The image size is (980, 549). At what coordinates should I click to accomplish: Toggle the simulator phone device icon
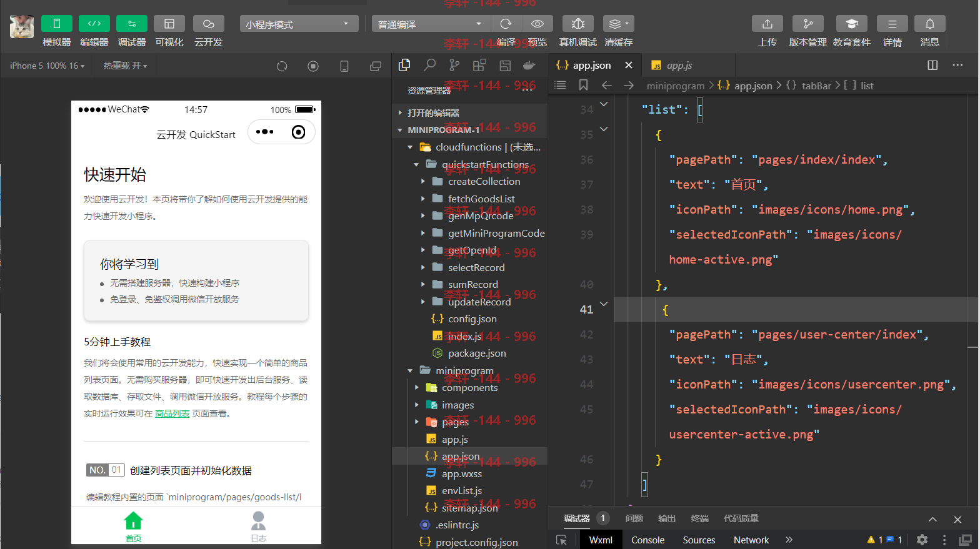pos(344,66)
